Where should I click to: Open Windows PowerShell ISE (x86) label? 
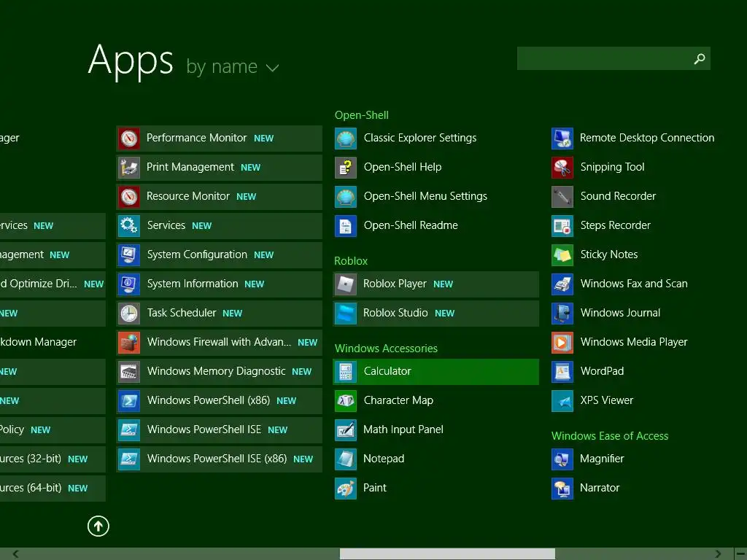[x=217, y=459]
